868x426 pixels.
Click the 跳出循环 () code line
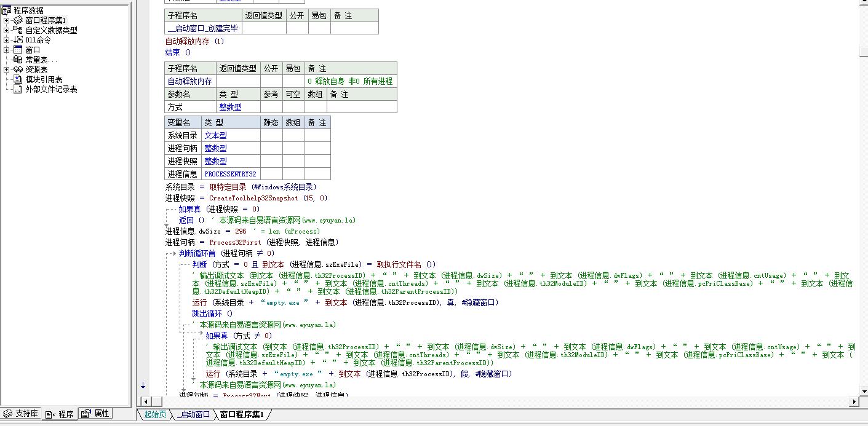coord(213,314)
